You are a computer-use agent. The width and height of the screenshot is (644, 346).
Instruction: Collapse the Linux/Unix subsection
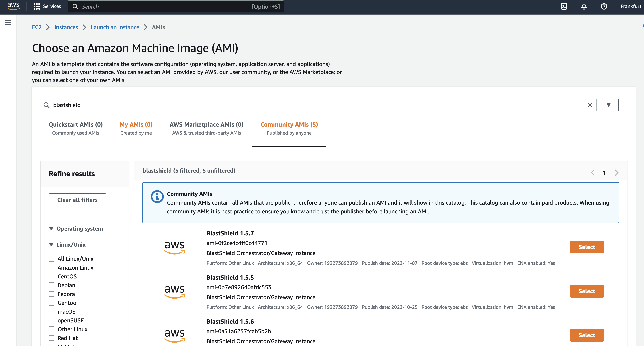(x=51, y=244)
